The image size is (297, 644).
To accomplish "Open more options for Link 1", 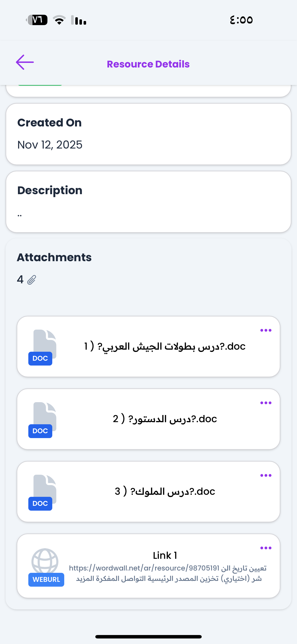I will (x=266, y=548).
